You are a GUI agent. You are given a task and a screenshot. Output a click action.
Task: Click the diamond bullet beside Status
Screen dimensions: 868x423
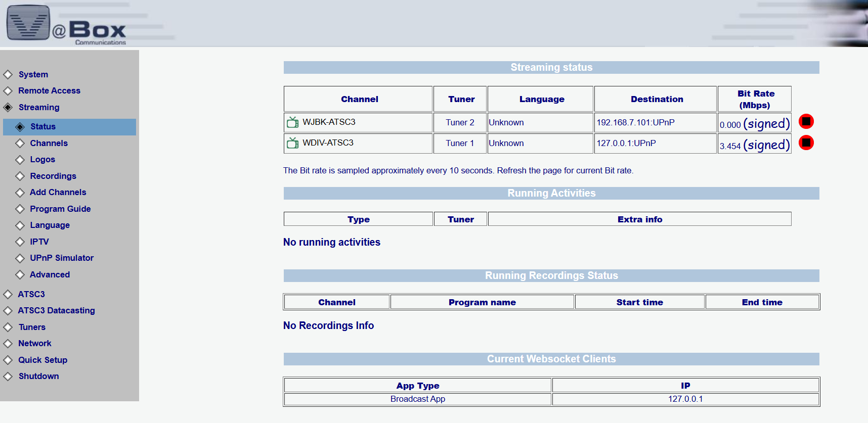coord(20,127)
